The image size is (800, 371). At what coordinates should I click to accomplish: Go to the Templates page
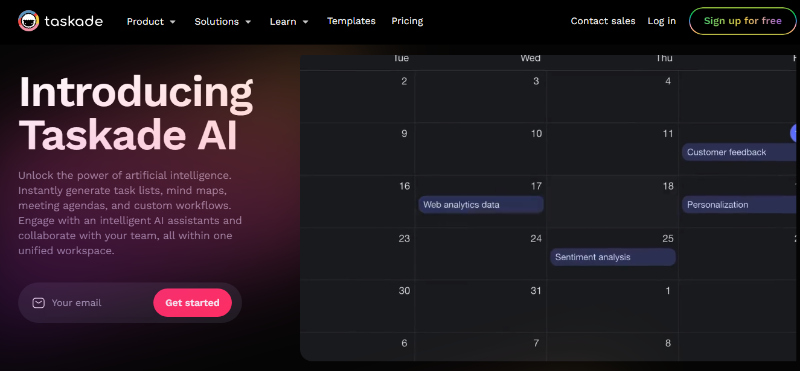pos(351,21)
